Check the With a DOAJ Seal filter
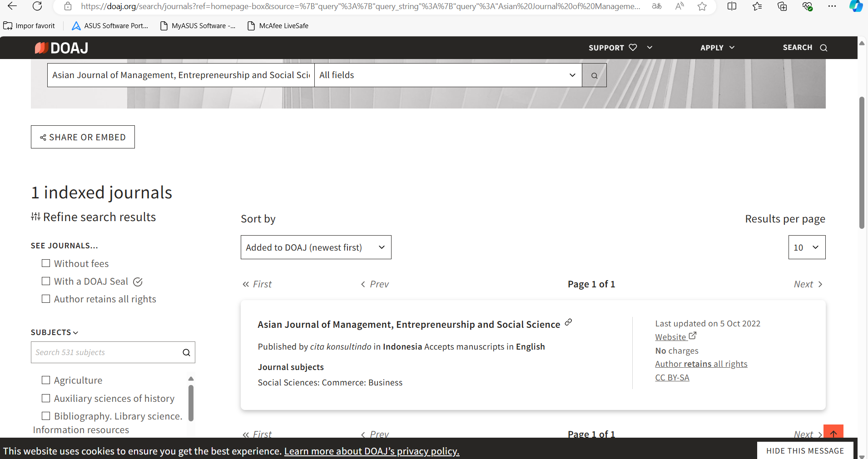 46,281
